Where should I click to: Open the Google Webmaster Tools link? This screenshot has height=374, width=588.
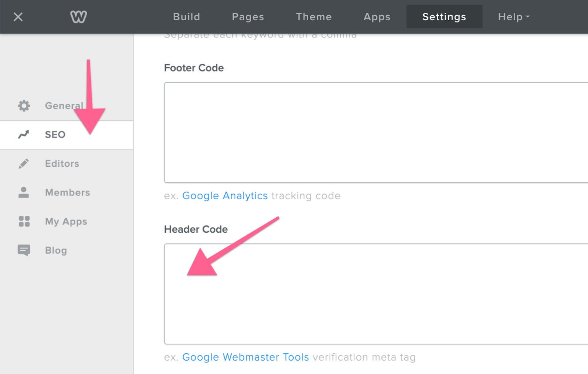(245, 357)
